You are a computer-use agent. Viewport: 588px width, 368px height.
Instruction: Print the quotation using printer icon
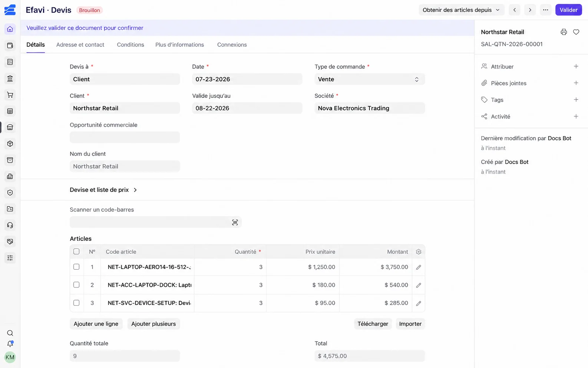564,32
